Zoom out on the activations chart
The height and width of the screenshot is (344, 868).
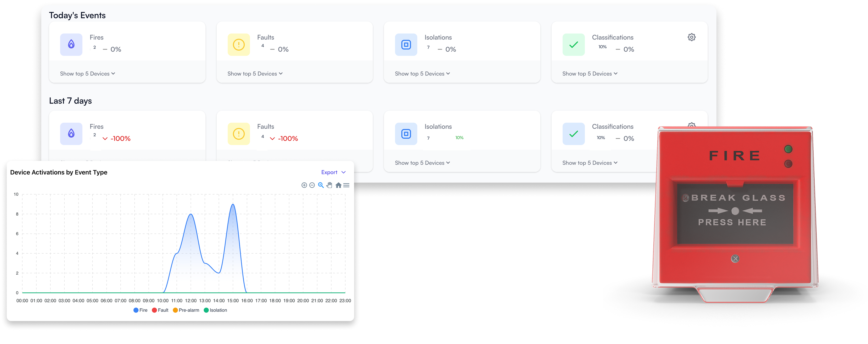(x=312, y=185)
